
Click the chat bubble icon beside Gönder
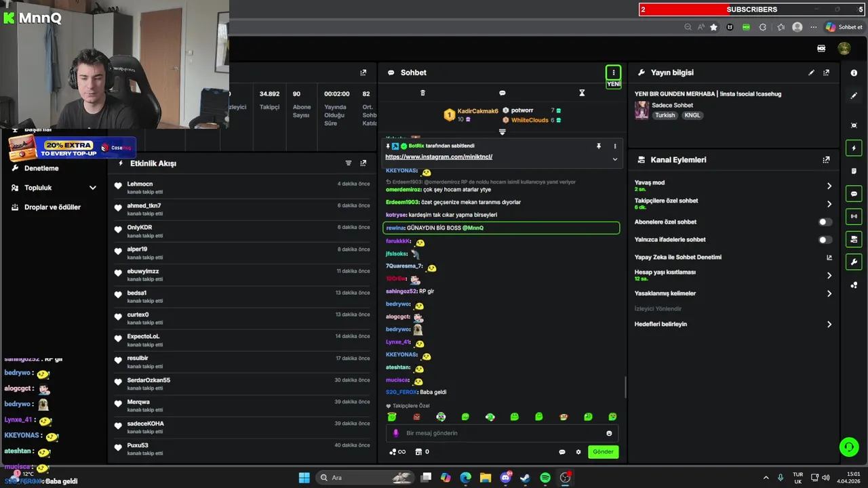(562, 452)
